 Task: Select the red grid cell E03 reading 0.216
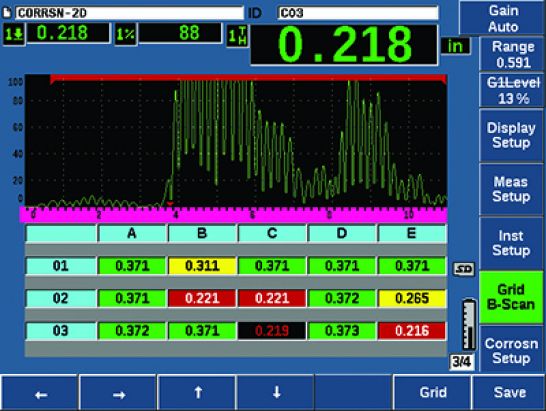412,331
